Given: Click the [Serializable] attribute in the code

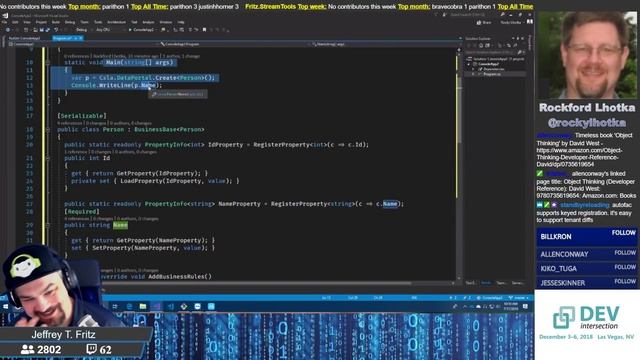Looking at the screenshot, I should point(82,116).
